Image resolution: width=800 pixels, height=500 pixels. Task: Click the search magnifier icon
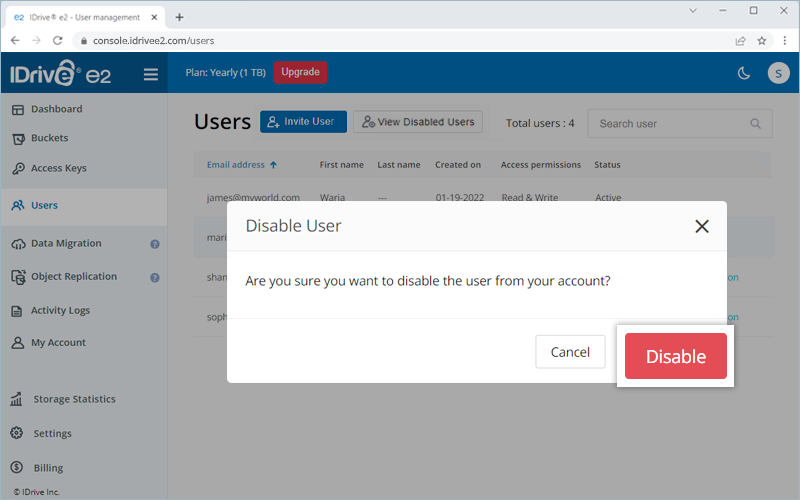(x=756, y=123)
